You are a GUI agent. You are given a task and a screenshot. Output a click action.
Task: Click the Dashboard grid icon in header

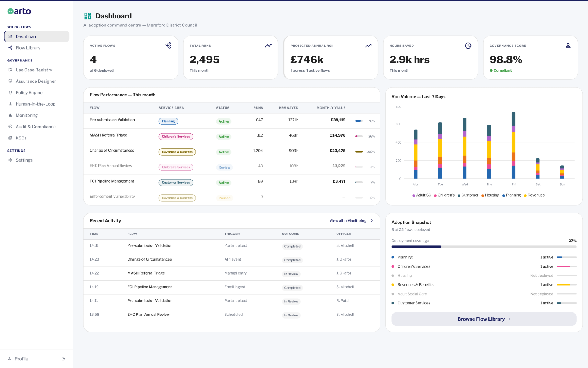[x=87, y=16]
